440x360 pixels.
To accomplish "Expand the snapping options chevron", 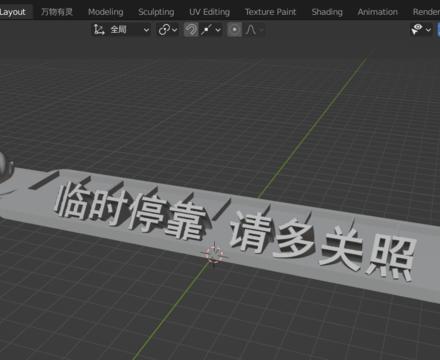I will 218,30.
